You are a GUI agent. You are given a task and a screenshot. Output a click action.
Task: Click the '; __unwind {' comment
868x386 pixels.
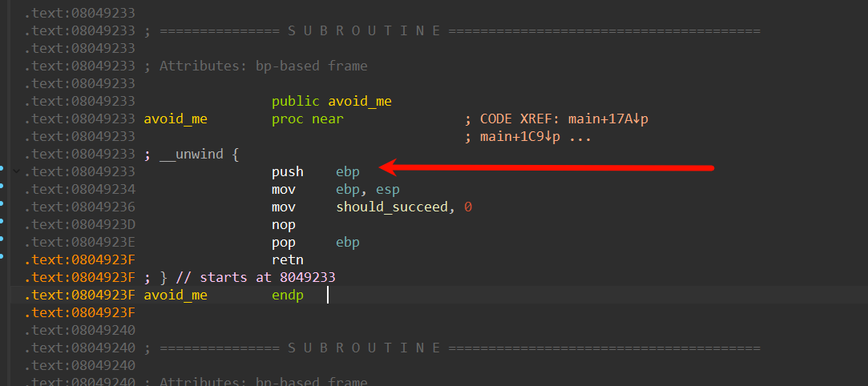[x=192, y=155]
